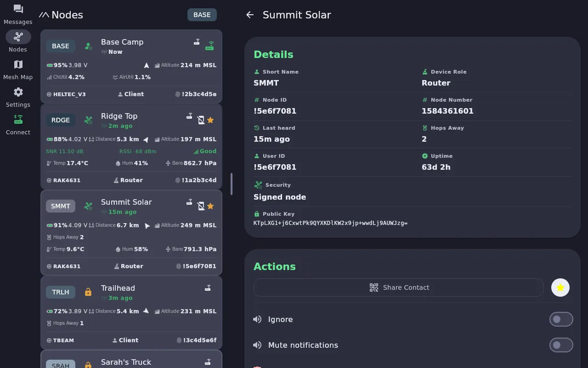Turn on Mute notifications
The height and width of the screenshot is (368, 588).
561,345
